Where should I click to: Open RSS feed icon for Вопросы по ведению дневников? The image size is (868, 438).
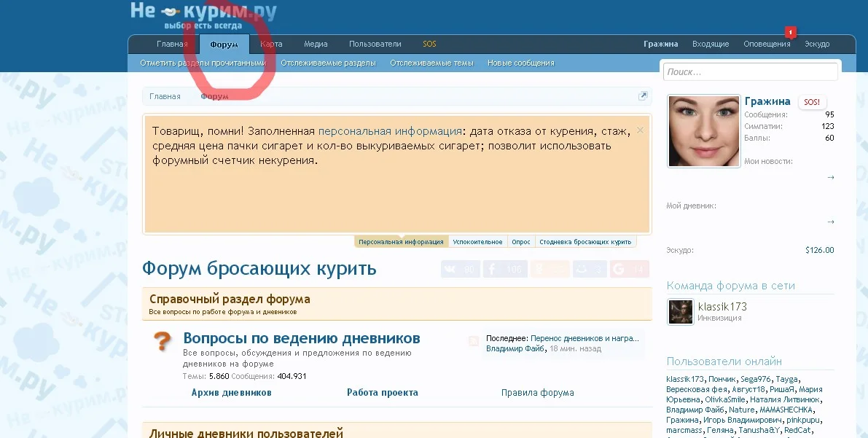pos(473,340)
